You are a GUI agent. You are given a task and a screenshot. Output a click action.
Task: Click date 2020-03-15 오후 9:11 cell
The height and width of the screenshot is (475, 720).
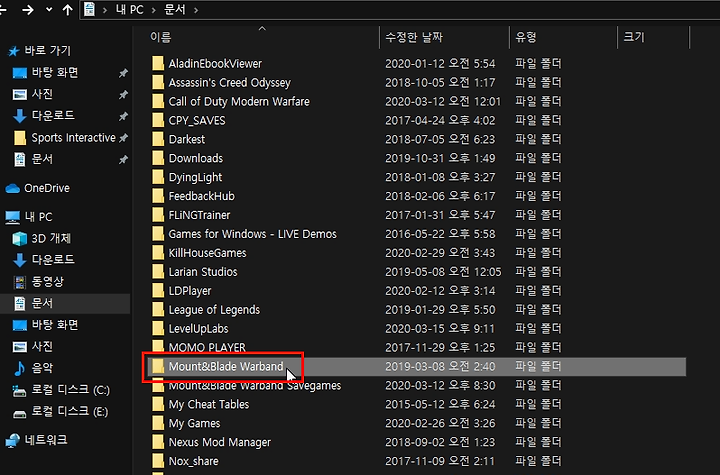click(439, 329)
